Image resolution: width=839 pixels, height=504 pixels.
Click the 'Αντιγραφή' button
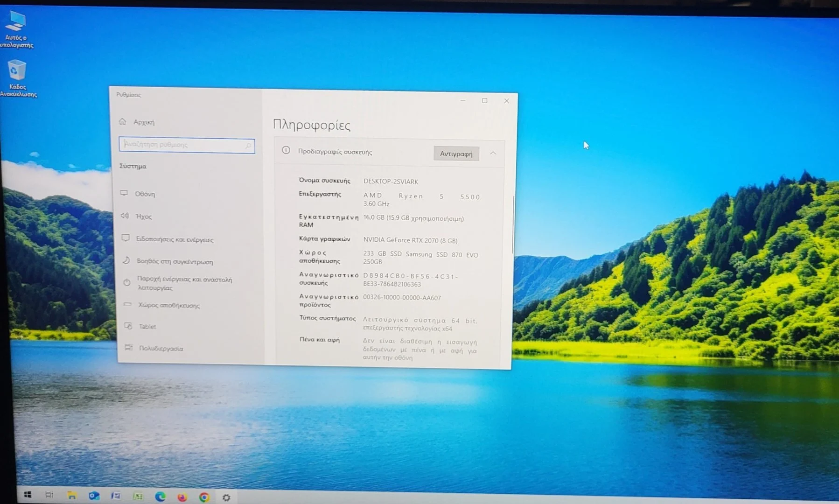[x=456, y=154]
